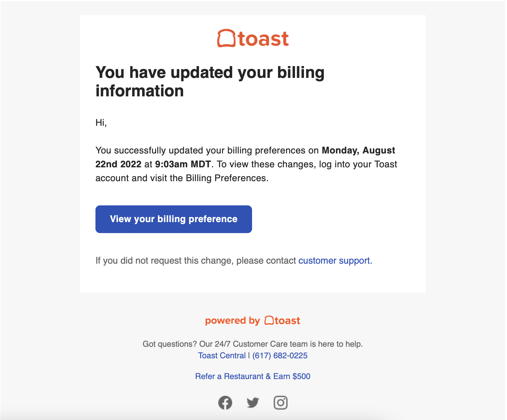Click the bold 'Monday, August' text
Viewport: 507px width, 420px height.
358,150
